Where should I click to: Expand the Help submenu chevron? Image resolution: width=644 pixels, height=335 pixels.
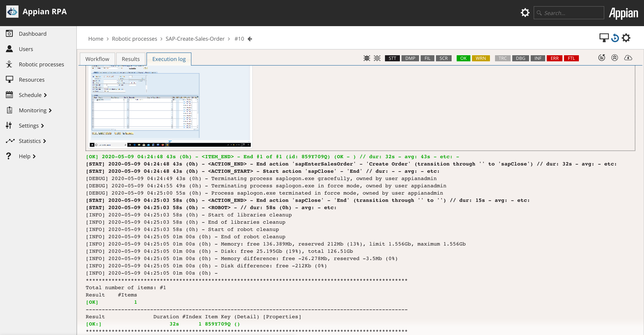click(34, 156)
